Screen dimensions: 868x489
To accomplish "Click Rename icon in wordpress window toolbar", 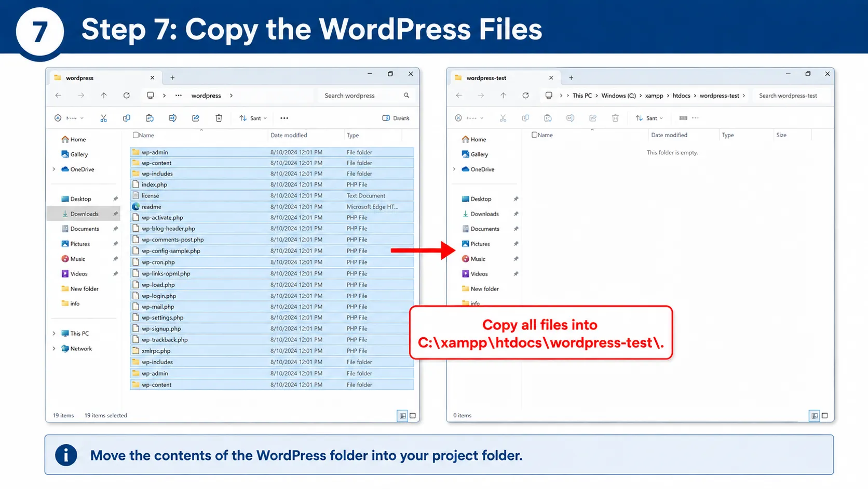I will click(172, 118).
